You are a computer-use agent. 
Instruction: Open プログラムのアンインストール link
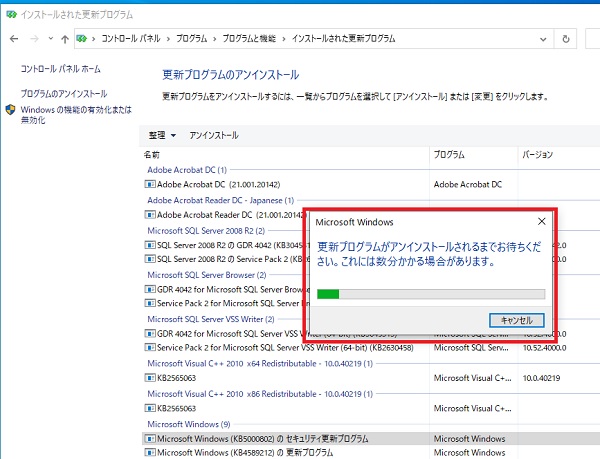(64, 94)
